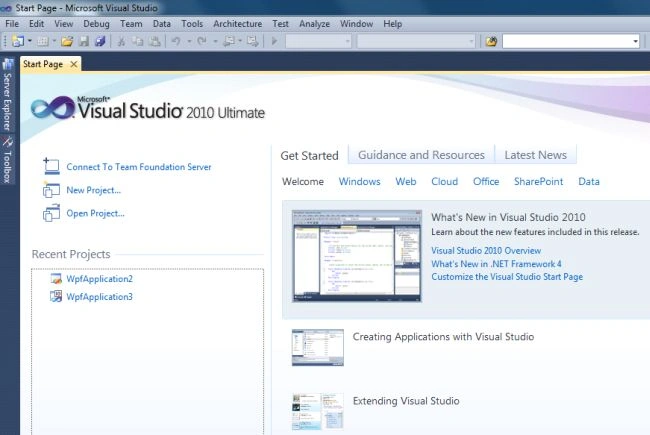Open recent project WpfApplication3

tap(99, 297)
